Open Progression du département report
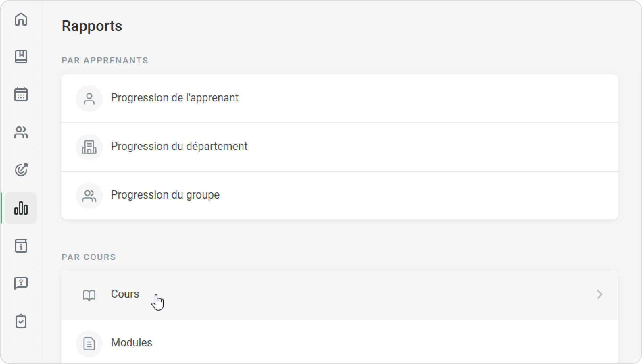 [x=179, y=147]
